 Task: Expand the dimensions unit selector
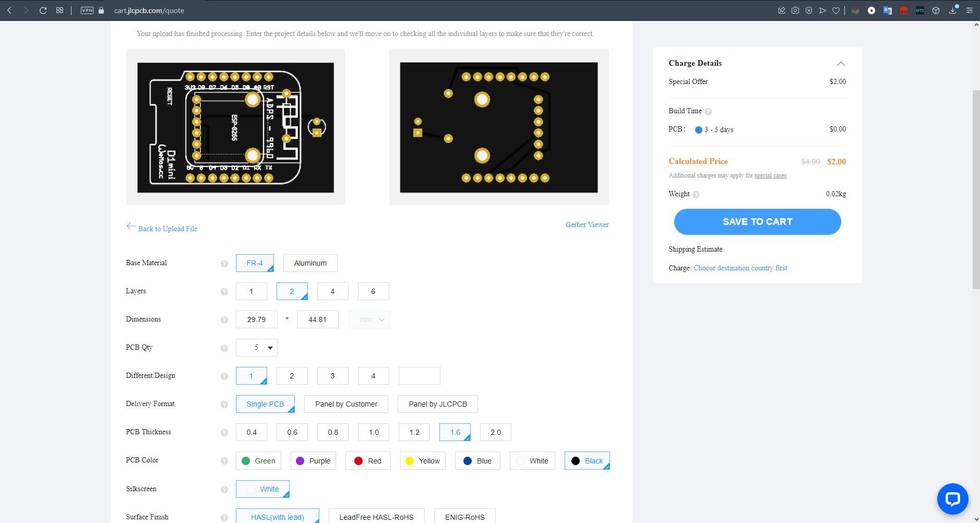click(369, 319)
